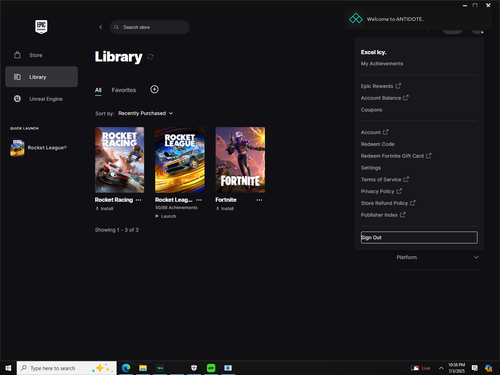Launch Rocket League from Quick Launch

[40, 148]
